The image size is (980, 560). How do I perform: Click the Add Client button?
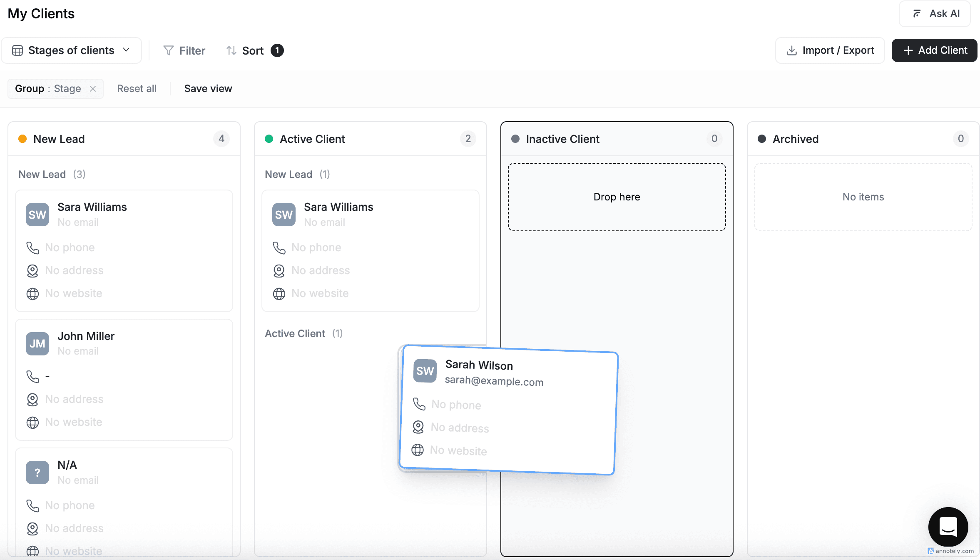point(934,50)
